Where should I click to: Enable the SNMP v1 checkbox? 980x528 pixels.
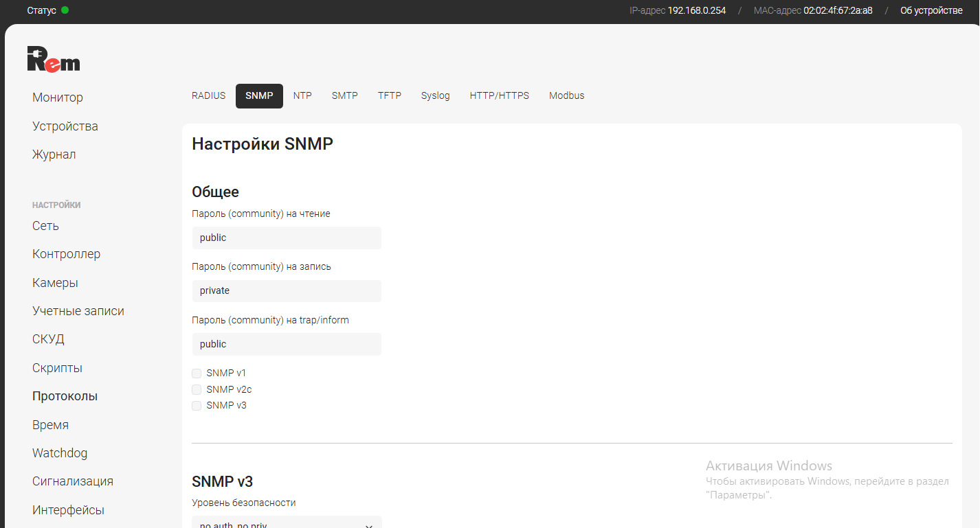coord(197,374)
